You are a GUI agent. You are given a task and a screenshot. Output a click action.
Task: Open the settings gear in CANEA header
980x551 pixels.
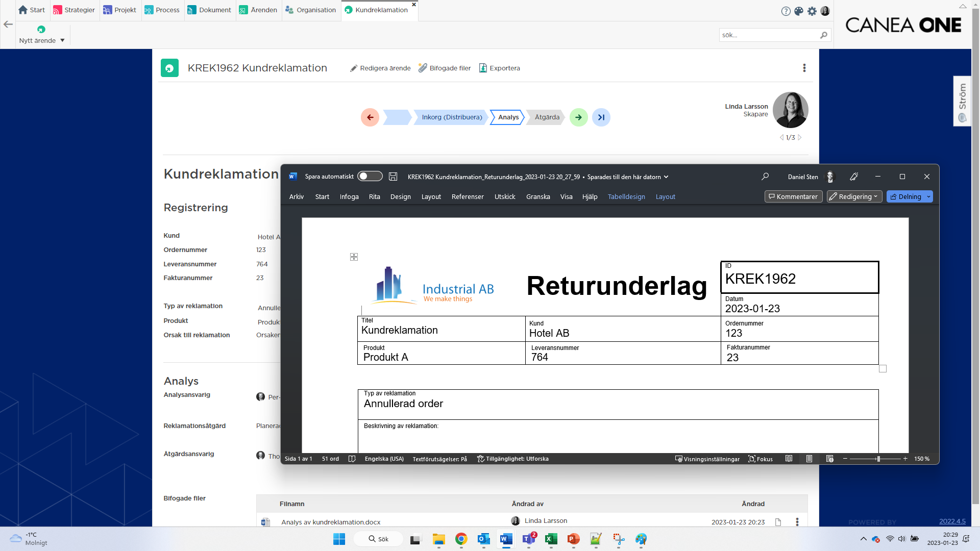(812, 11)
